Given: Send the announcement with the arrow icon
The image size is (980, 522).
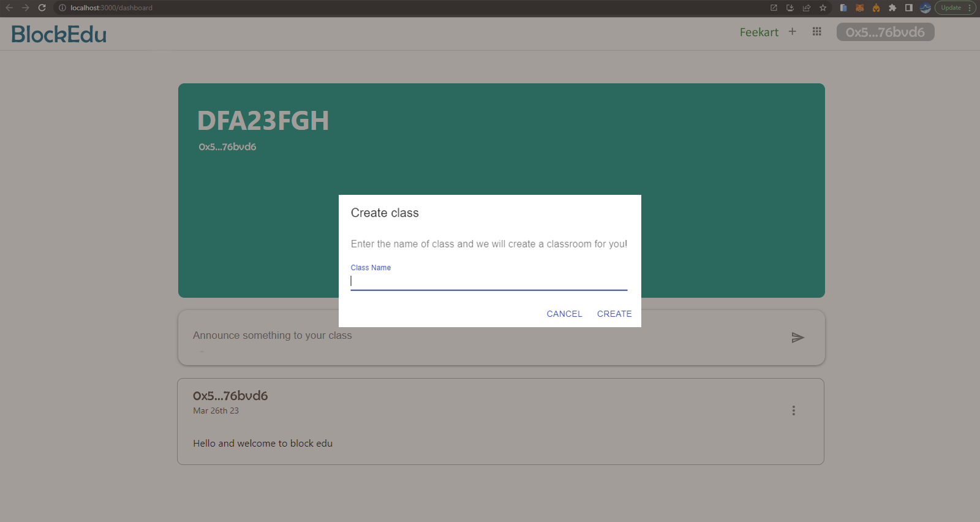Looking at the screenshot, I should pyautogui.click(x=797, y=338).
